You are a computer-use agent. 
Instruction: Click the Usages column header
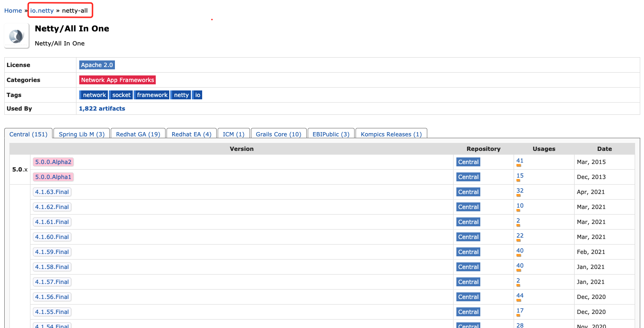coord(544,149)
